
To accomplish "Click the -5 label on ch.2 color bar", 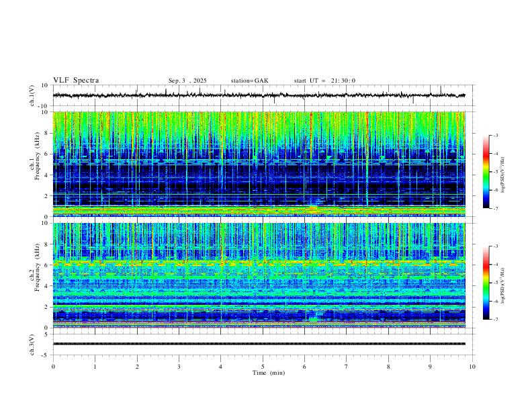I will tap(496, 283).
